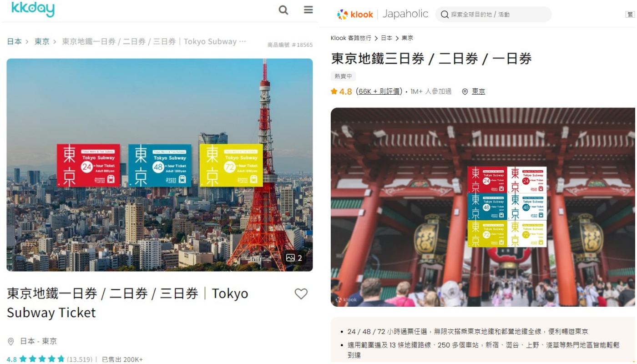Click KKday 日本 - 東京 location text
The height and width of the screenshot is (364, 637).
coord(38,341)
